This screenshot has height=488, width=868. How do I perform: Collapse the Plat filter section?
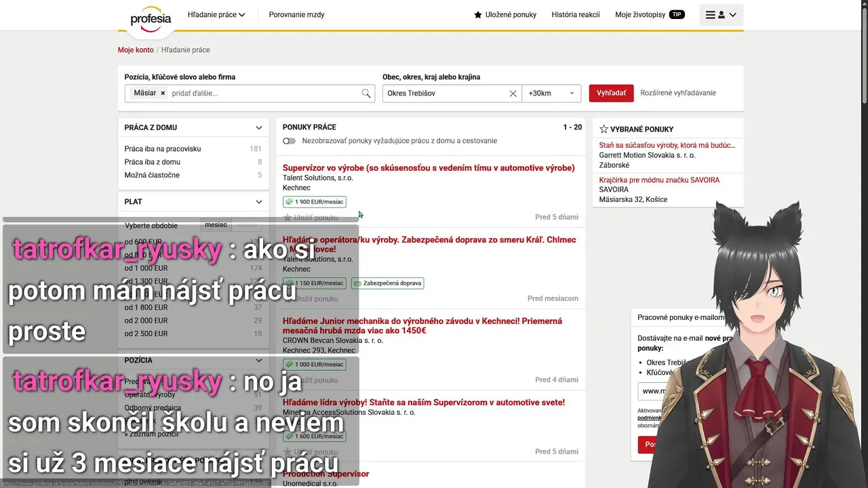[259, 201]
